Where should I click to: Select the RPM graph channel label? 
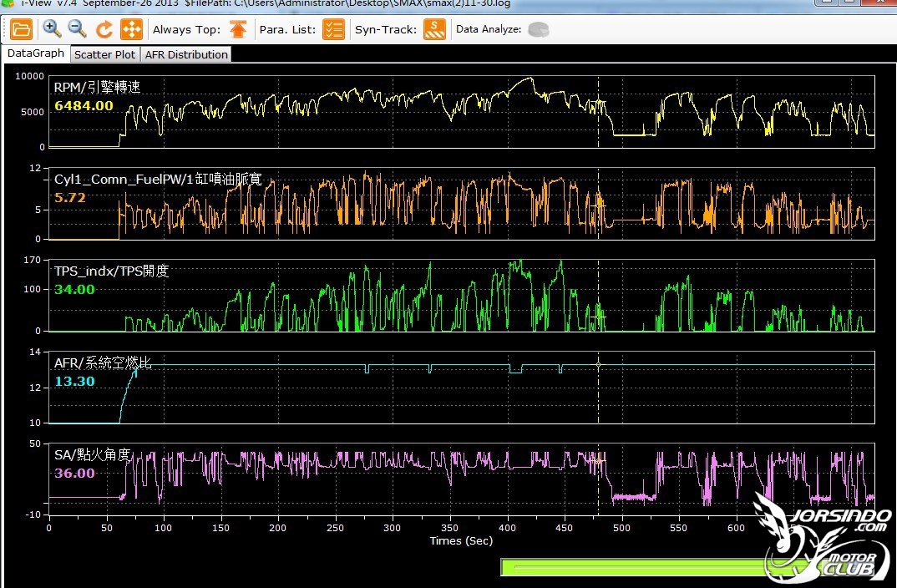(x=97, y=87)
